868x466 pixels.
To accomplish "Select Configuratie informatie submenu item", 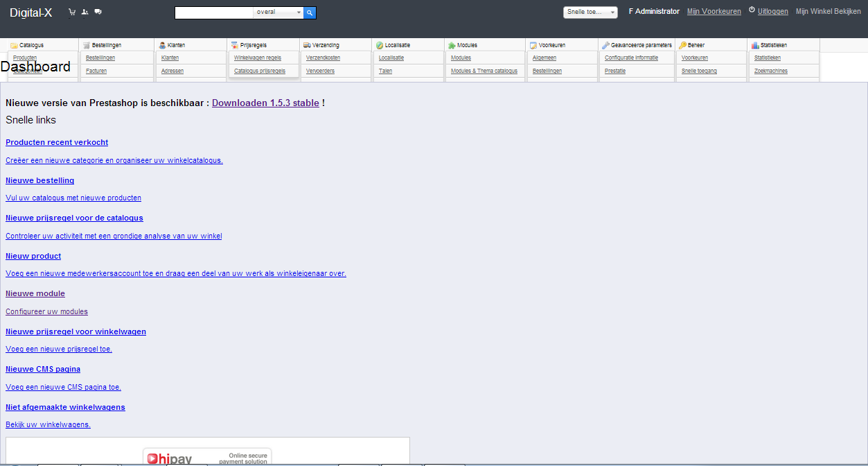I will point(632,58).
